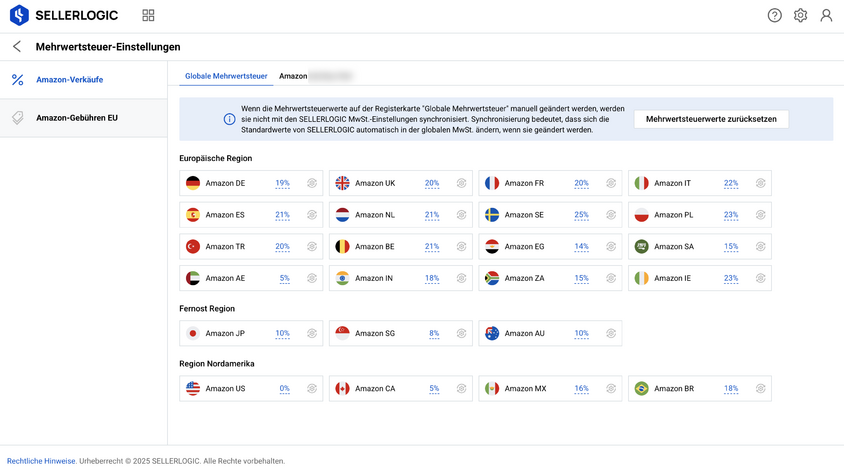Screen dimensions: 844x473
Task: Click the sync icon for Amazon SE
Action: [611, 215]
